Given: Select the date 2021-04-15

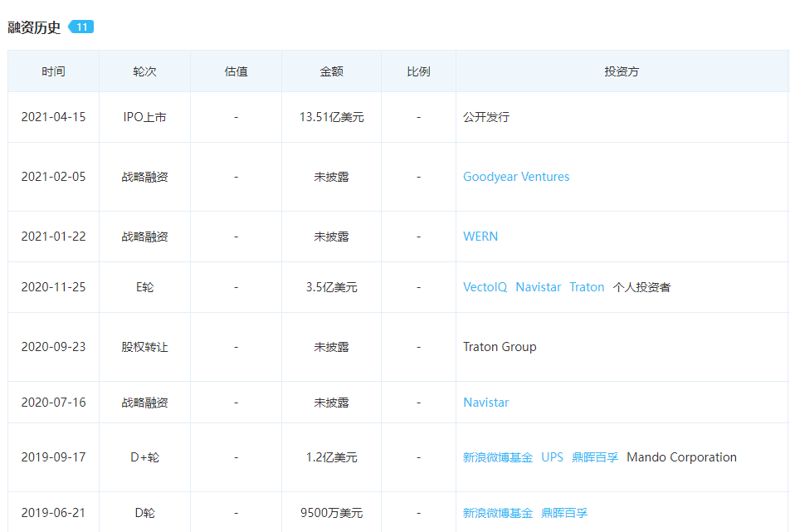Looking at the screenshot, I should pos(53,117).
